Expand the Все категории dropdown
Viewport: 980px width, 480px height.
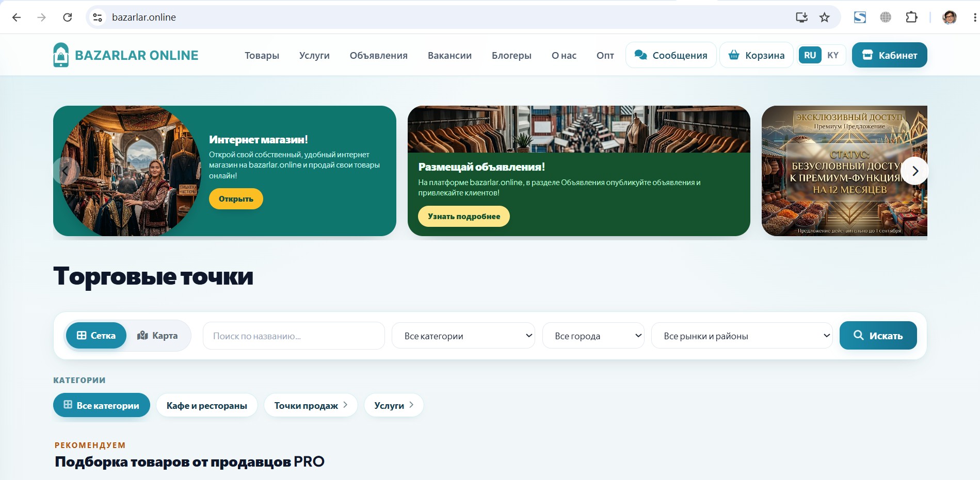point(463,336)
